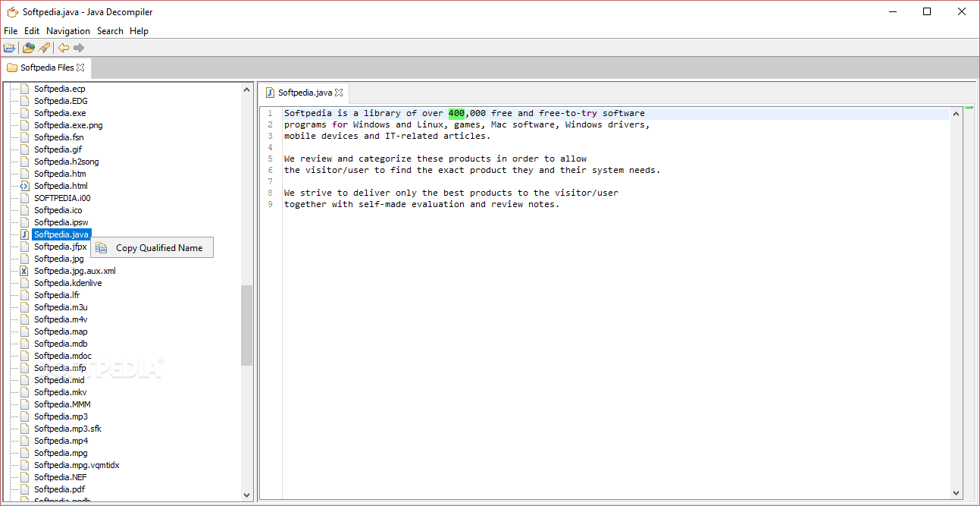Select Softpedia.lfr in the file tree

point(57,295)
